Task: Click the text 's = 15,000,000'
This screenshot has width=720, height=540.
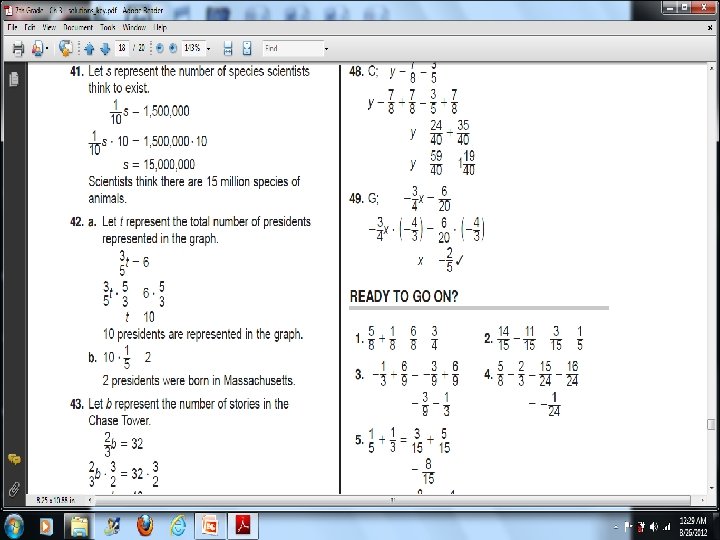Action: (x=159, y=164)
